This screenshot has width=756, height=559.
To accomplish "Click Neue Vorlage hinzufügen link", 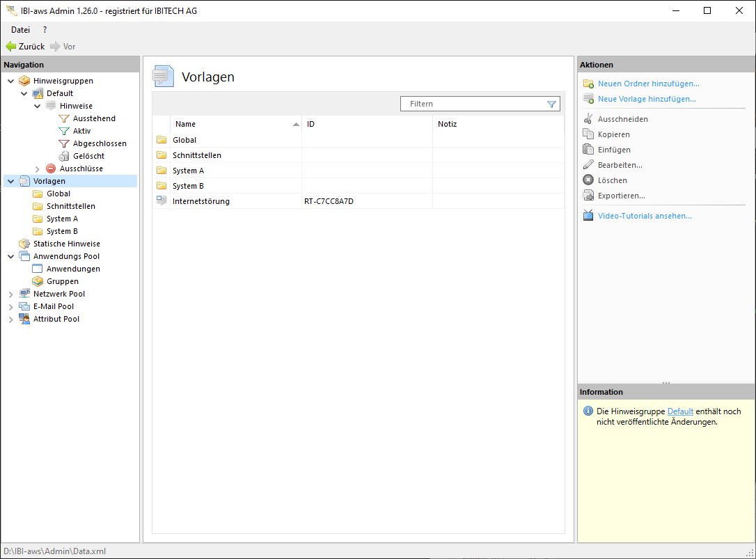I will click(x=647, y=99).
